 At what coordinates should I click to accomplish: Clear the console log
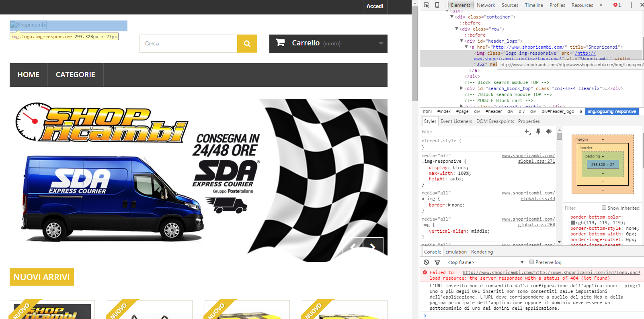(x=427, y=262)
